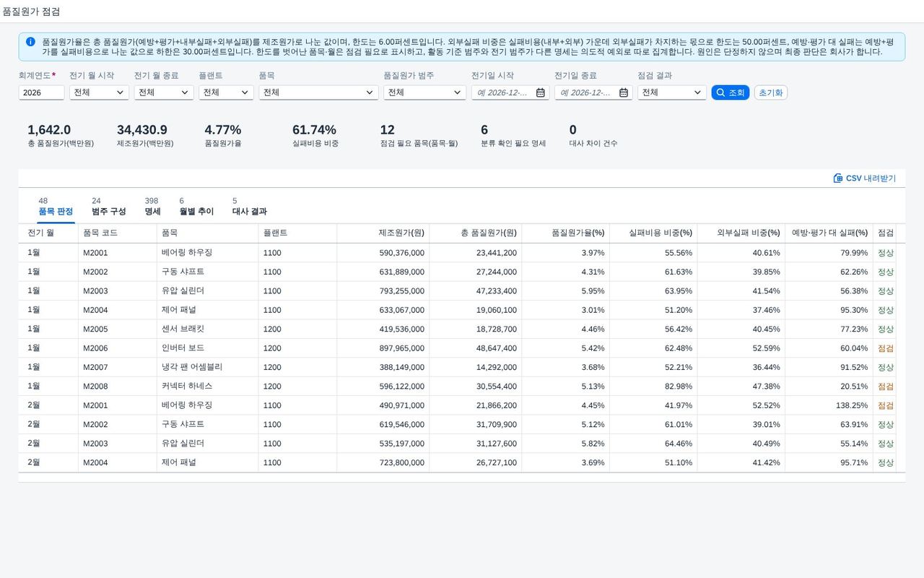Click the magnifier icon on 조회 button
This screenshot has height=578, width=924.
[x=720, y=92]
